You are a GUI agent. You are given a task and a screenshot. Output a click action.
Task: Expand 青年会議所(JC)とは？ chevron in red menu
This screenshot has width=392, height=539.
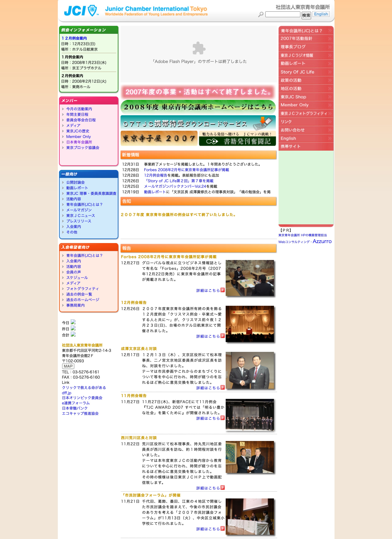point(330,31)
